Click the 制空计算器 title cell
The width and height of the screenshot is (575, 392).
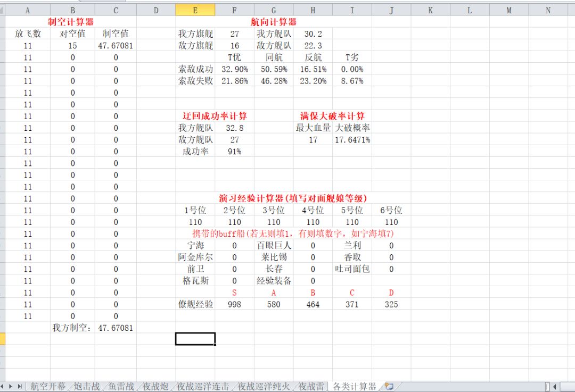(71, 22)
